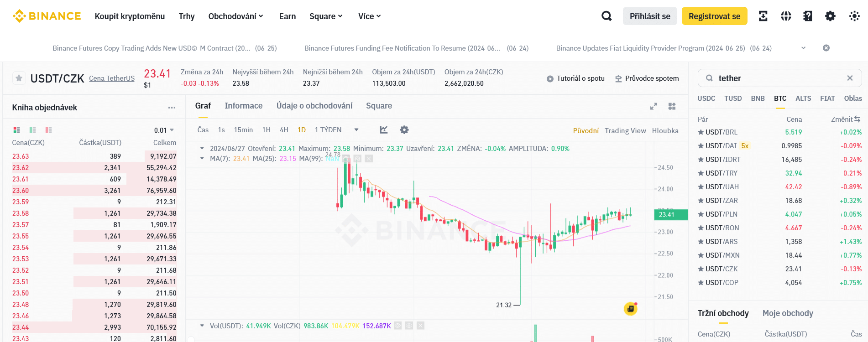The image size is (868, 342).
Task: Open Earn page
Action: [288, 16]
